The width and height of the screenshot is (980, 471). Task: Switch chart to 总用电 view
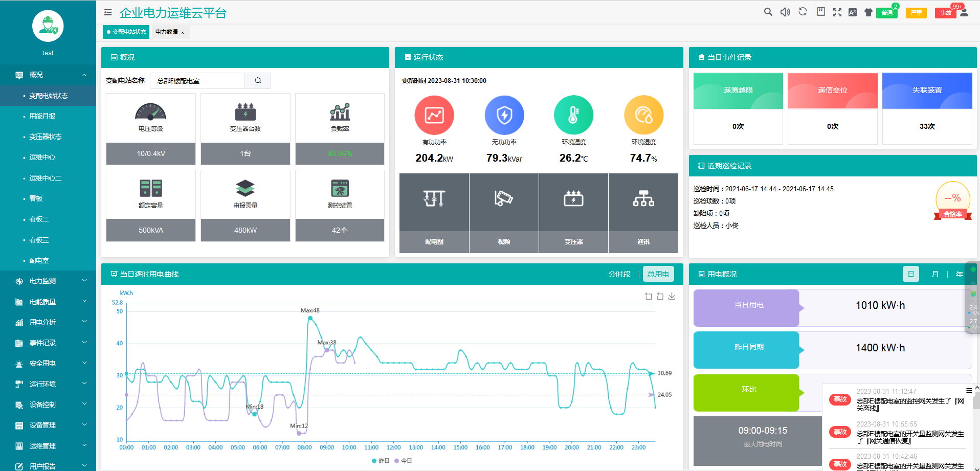(x=658, y=274)
